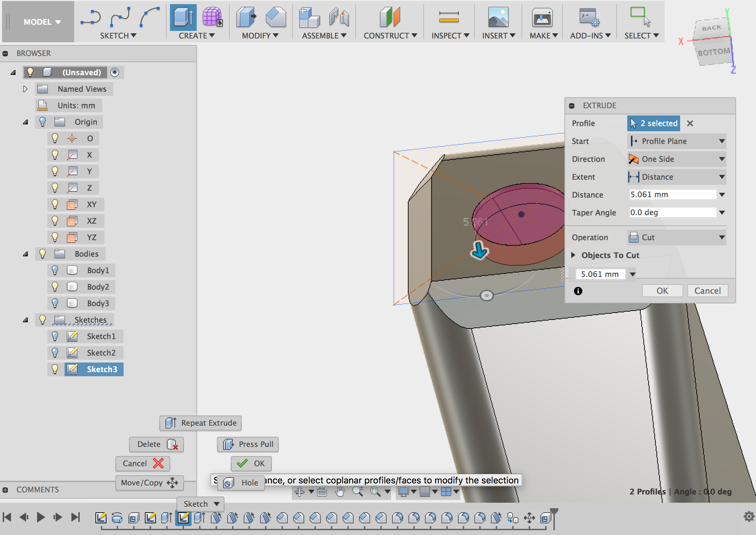Screen dimensions: 756x535
Task: Click the Pan hand icon in navigation bar
Action: coord(340,492)
